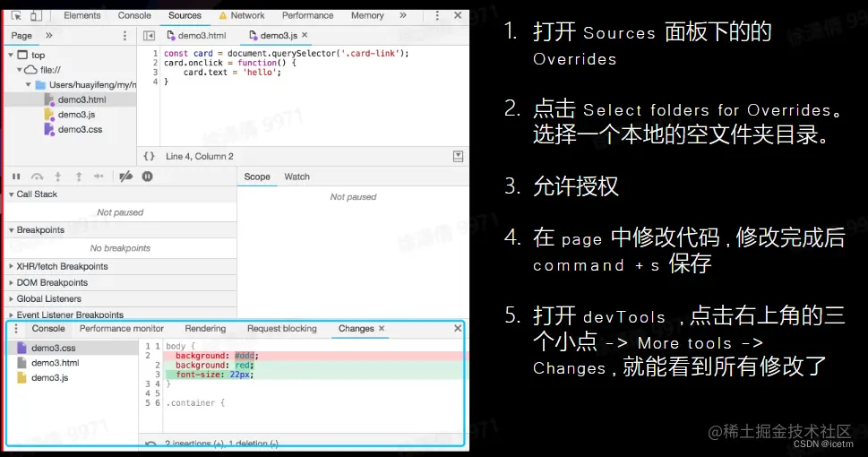Switch to the Watch tab
Image resolution: width=868 pixels, height=457 pixels.
pyautogui.click(x=296, y=177)
